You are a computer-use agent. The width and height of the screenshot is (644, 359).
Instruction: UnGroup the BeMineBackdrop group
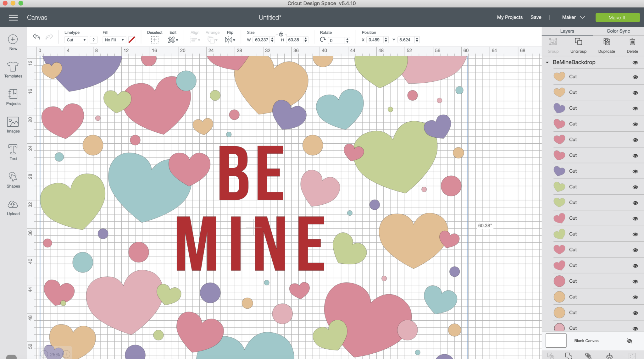point(578,45)
